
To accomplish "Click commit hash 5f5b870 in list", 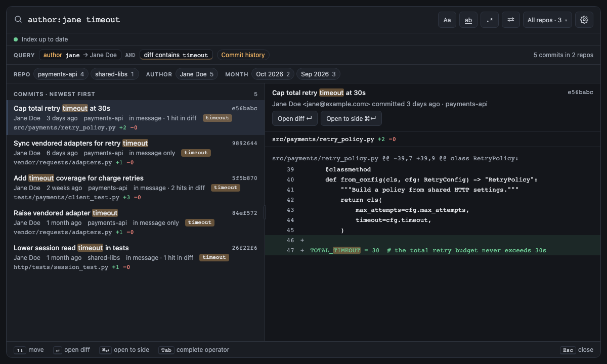I will click(244, 178).
